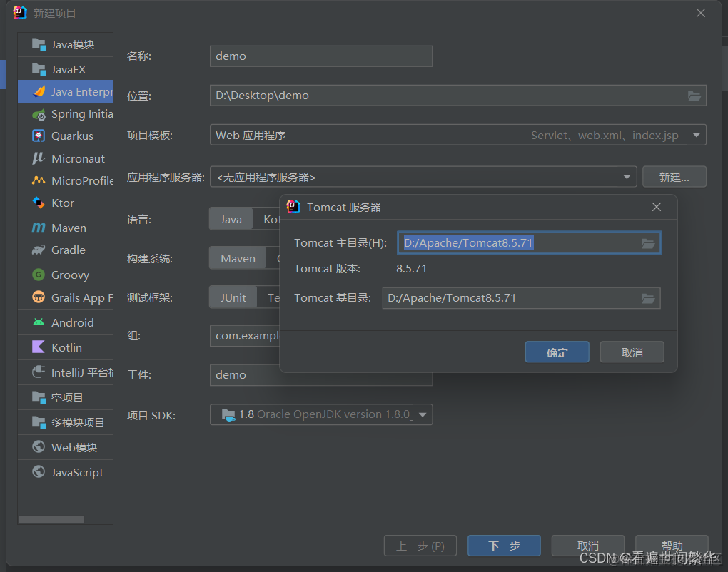Browse folder for Tomcat 基目录
The image size is (728, 572).
tap(648, 298)
